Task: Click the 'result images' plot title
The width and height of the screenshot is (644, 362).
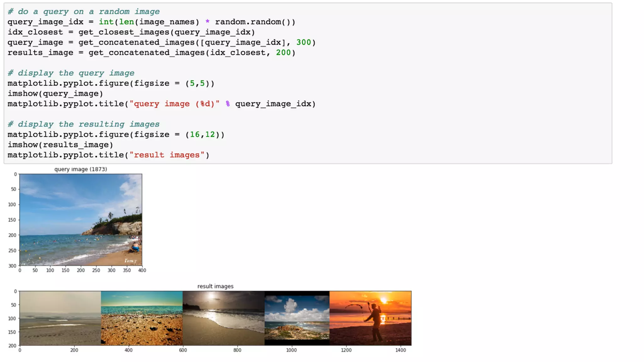Action: 215,286
